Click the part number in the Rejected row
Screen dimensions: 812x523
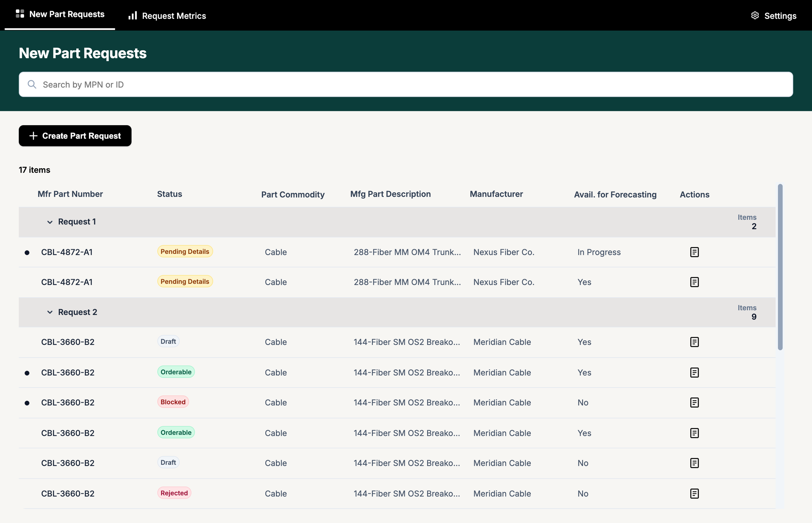68,493
